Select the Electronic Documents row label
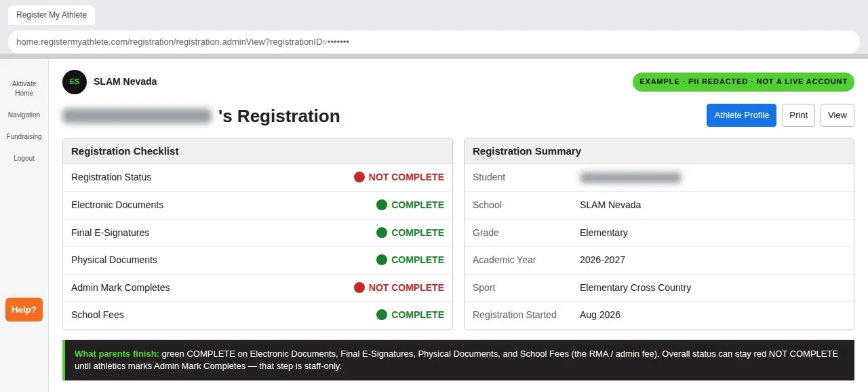 point(117,205)
